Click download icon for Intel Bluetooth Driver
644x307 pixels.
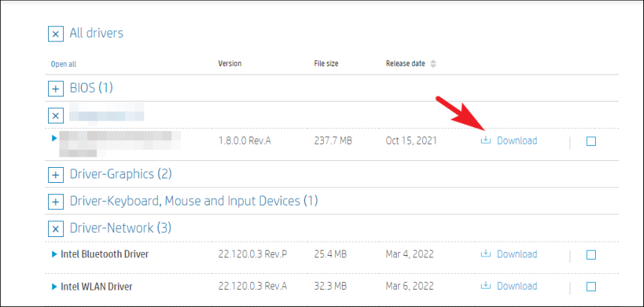point(485,254)
